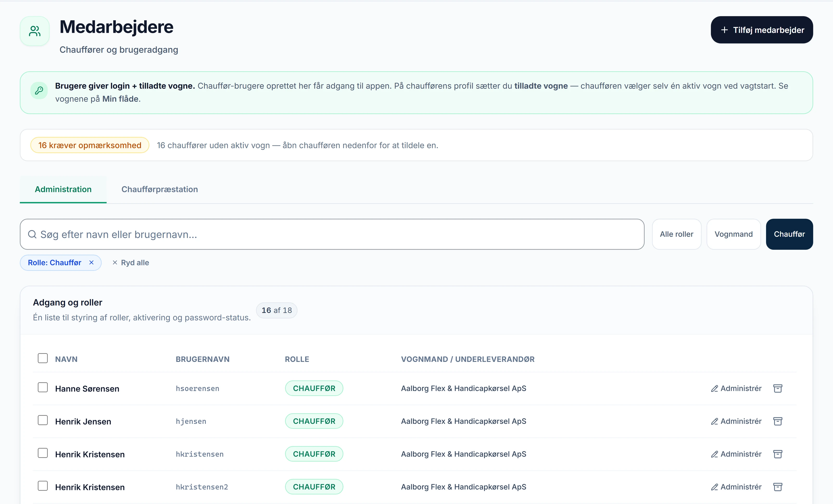Click the magnifier icon in search field
The height and width of the screenshot is (504, 833).
coord(32,234)
